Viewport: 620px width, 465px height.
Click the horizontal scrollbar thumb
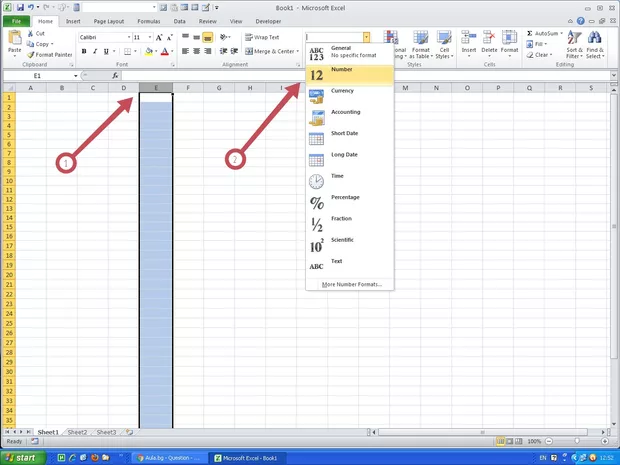pos(482,432)
